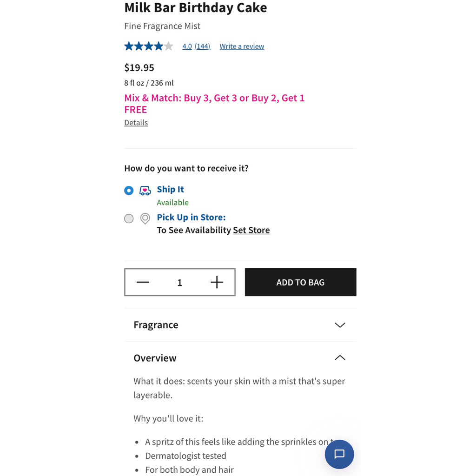Expand the Fragrance section chevron
This screenshot has width=476, height=476.
tap(340, 325)
